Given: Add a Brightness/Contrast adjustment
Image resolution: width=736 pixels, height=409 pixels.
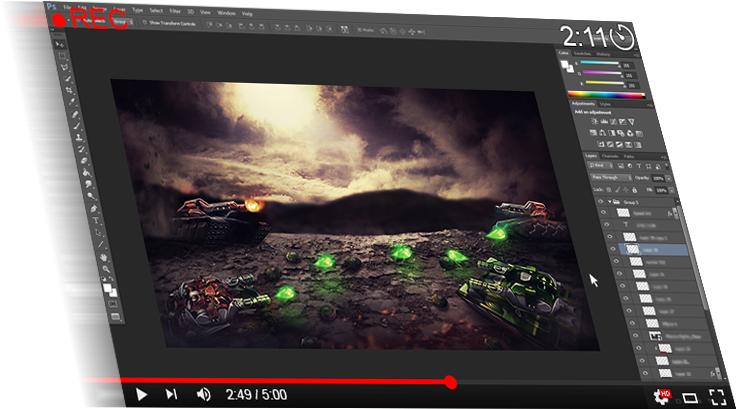Looking at the screenshot, I should (594, 121).
